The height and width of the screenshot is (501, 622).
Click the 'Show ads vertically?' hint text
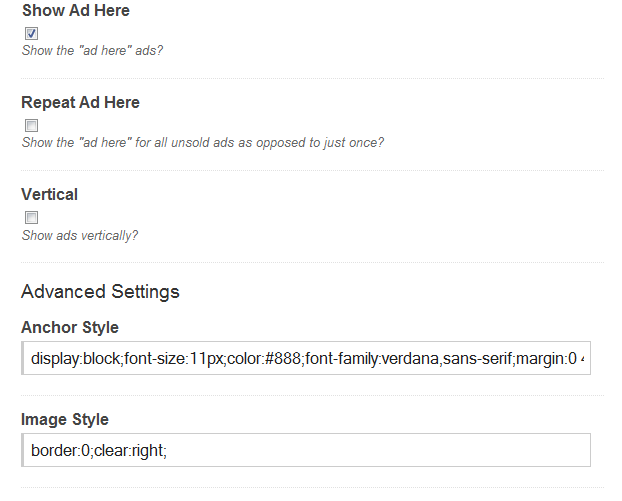[x=80, y=236]
